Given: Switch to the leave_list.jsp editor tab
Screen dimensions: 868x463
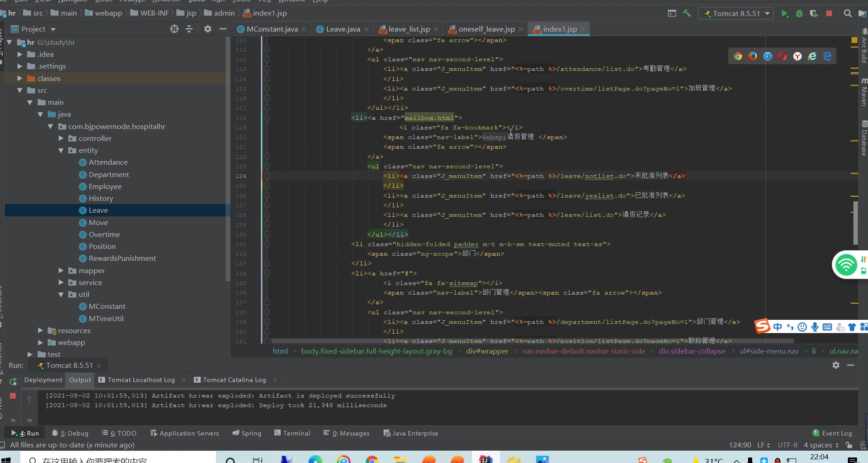Looking at the screenshot, I should click(409, 29).
